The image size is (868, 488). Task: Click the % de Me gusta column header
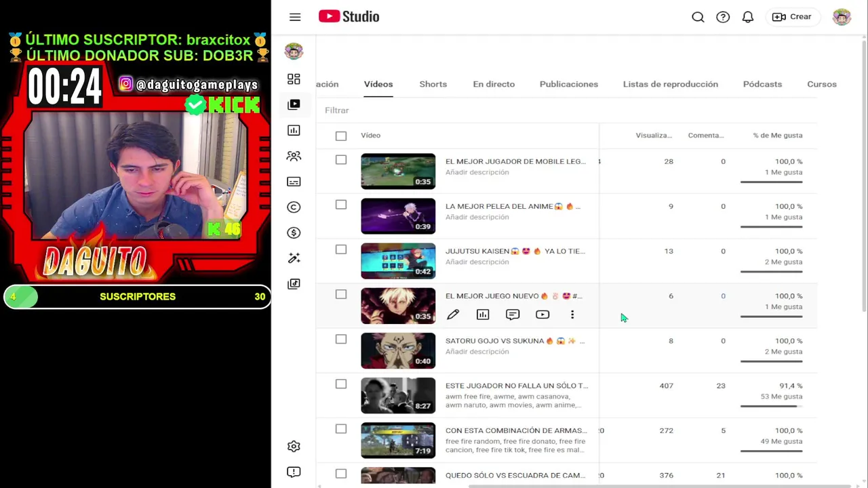(777, 136)
